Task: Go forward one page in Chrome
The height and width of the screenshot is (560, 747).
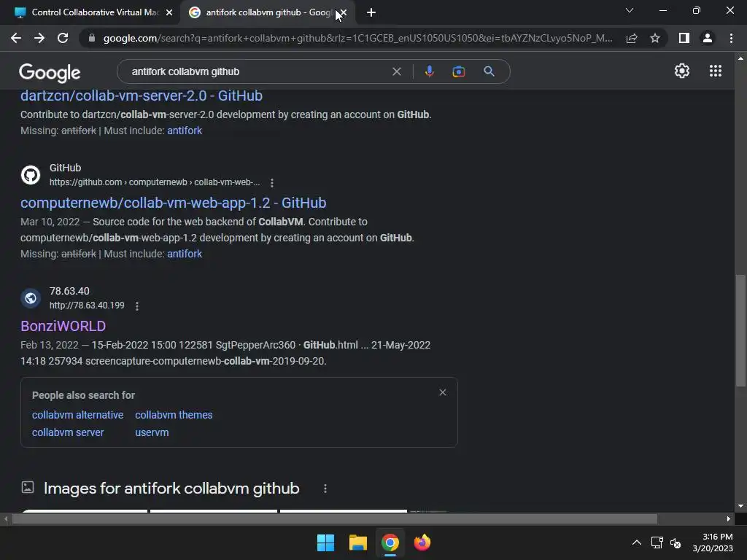Action: coord(39,38)
